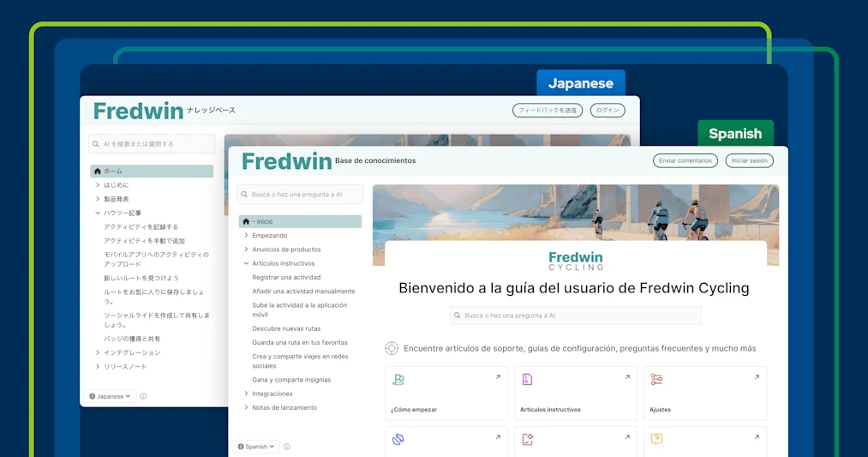Screen dimensions: 868x457
Task: Click the magnifier icon in Japanese window search box
Action: point(96,144)
